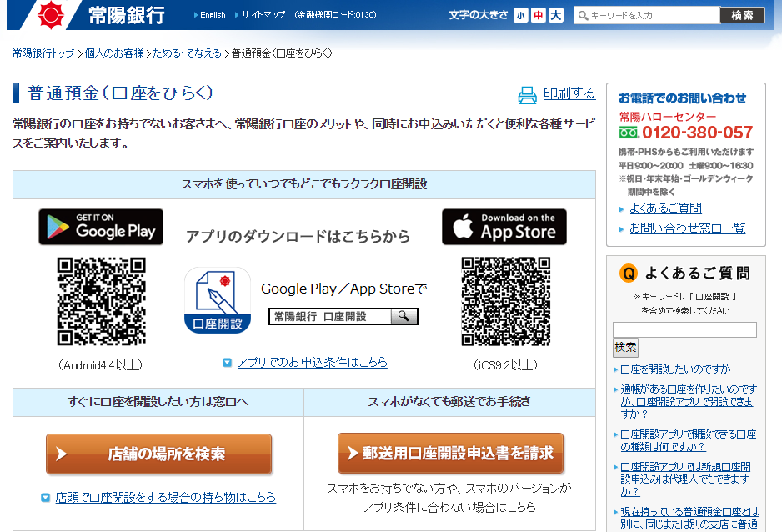Click 郵送用口座開設申込書を請求 button
This screenshot has width=782, height=532.
click(x=450, y=454)
